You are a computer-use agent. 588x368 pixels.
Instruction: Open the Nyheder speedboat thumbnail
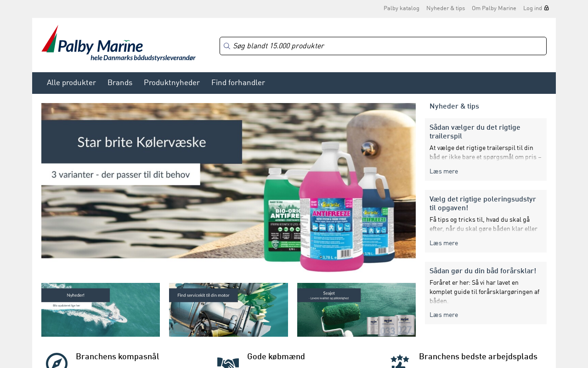coord(101,310)
